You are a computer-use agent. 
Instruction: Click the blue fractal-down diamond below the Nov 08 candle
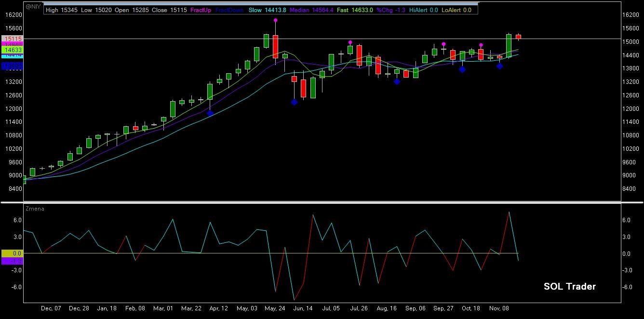[x=500, y=66]
